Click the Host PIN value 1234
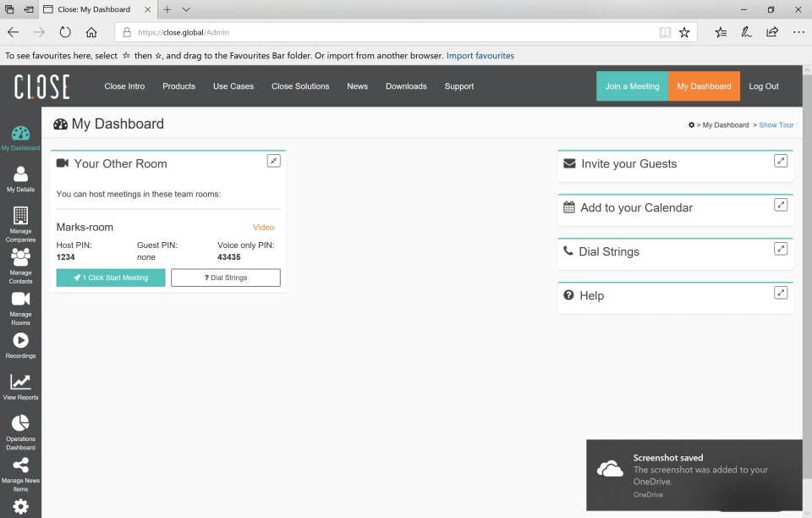812x518 pixels. click(x=65, y=257)
